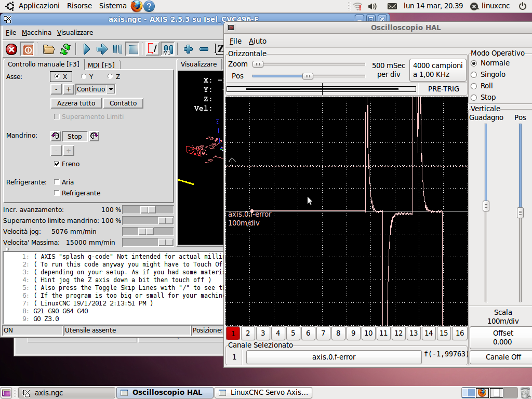
Task: Open the date and time calendar
Action: click(433, 6)
